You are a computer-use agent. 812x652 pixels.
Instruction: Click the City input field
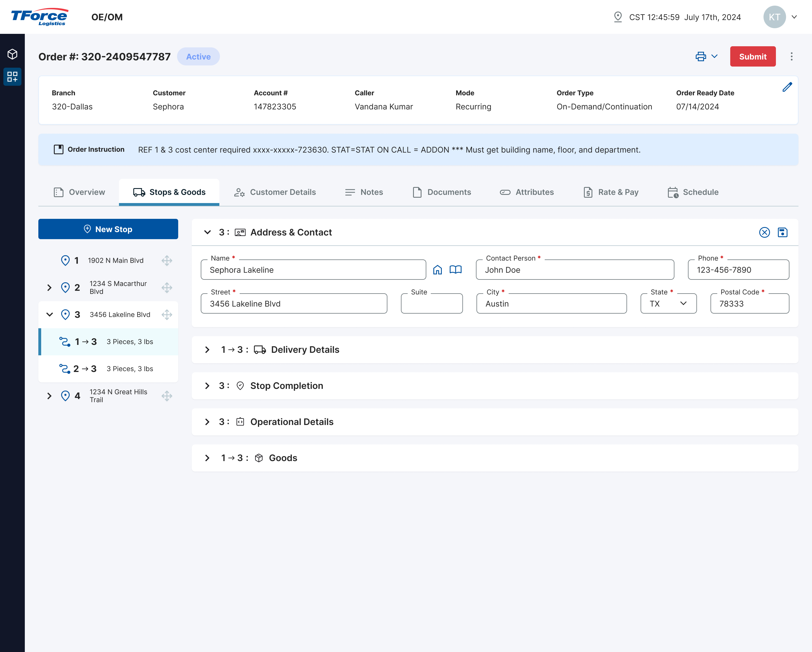point(551,304)
